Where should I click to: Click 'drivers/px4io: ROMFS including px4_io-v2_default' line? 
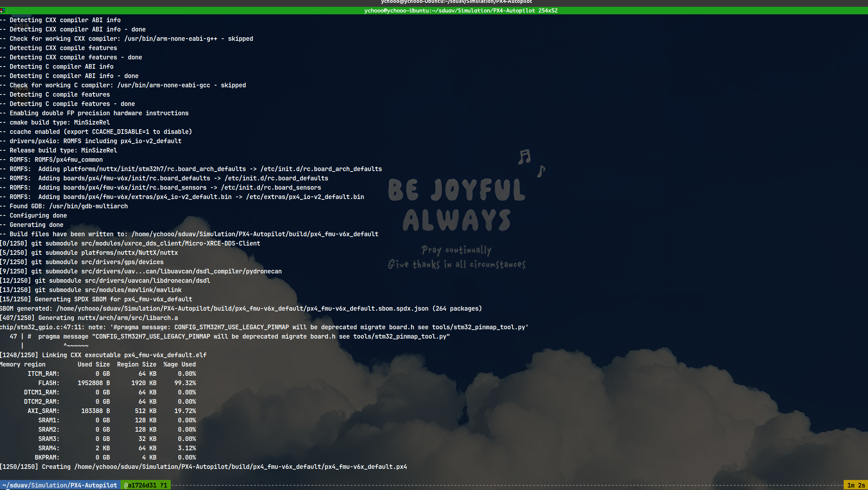91,141
